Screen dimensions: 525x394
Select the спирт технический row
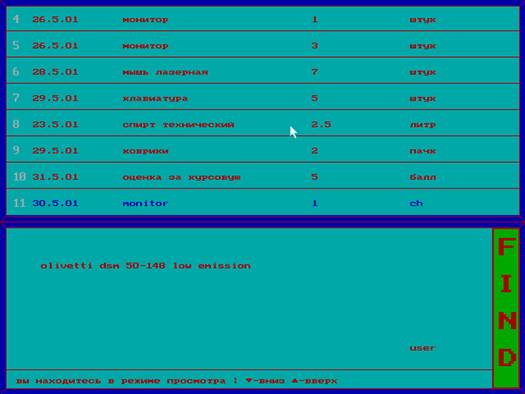(x=263, y=123)
